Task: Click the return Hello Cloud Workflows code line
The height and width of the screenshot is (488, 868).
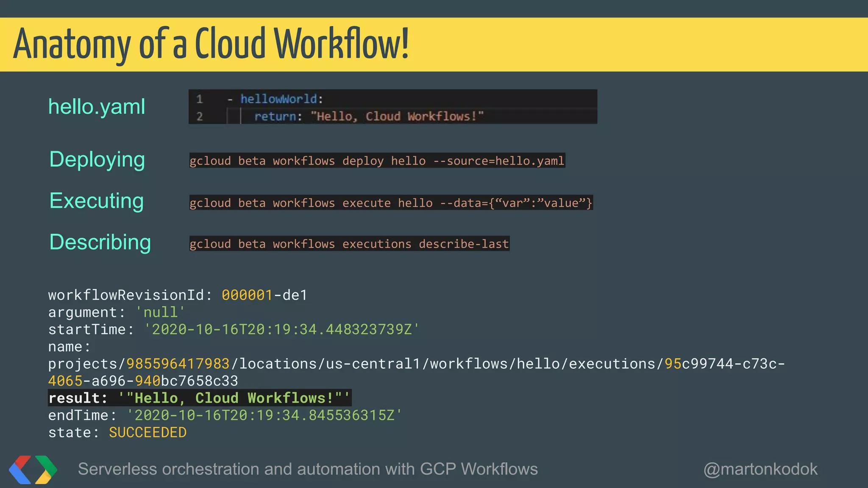Action: [x=369, y=116]
